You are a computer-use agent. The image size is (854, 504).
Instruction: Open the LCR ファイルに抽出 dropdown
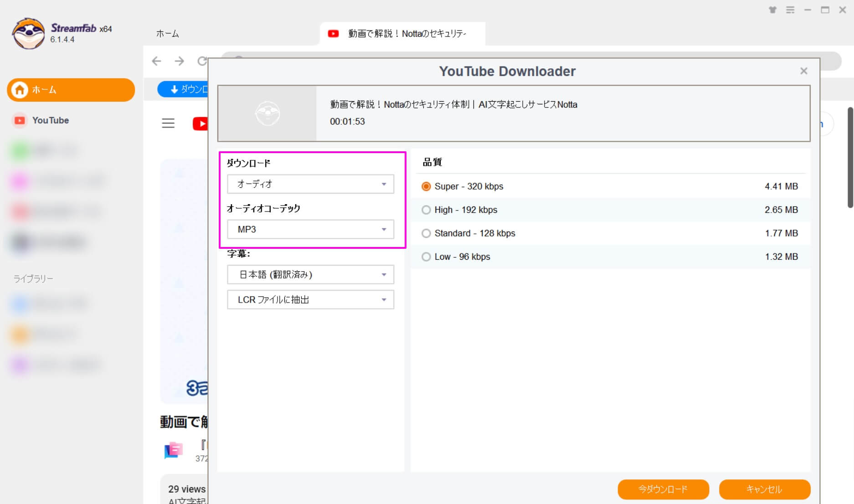tap(311, 300)
